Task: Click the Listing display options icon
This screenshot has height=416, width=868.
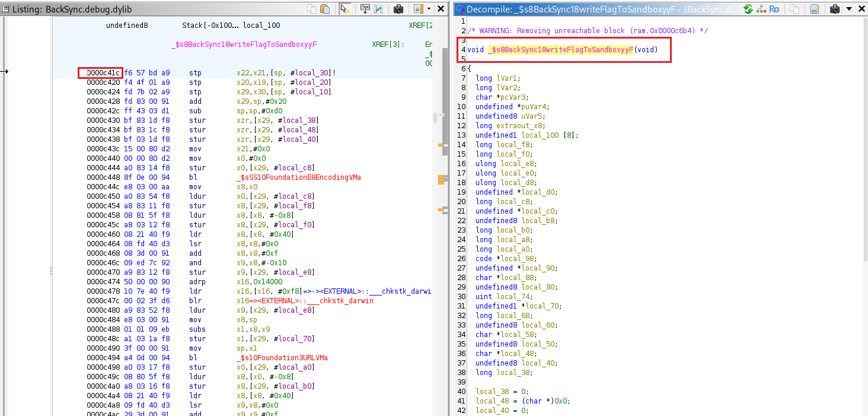Action: (x=417, y=9)
